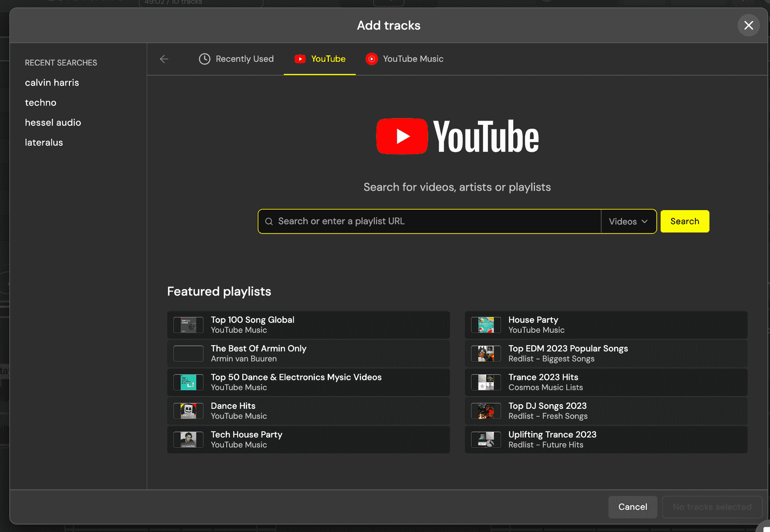770x532 pixels.
Task: Click the YouTube Music circular icon
Action: 372,59
